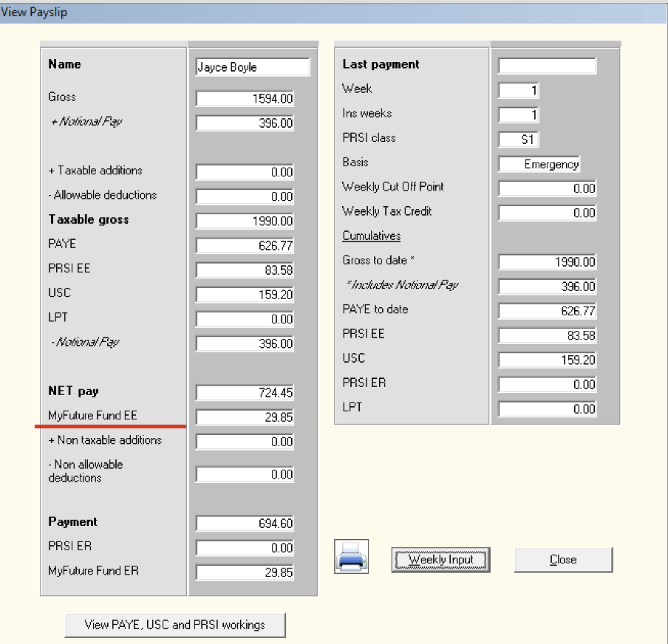Select the Gross to date field
The image size is (668, 644).
[547, 262]
